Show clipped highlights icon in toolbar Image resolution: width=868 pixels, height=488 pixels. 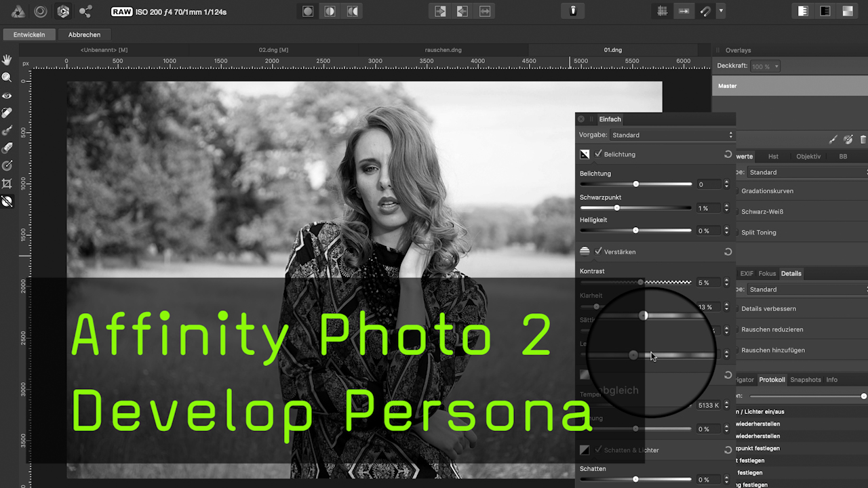coord(803,12)
